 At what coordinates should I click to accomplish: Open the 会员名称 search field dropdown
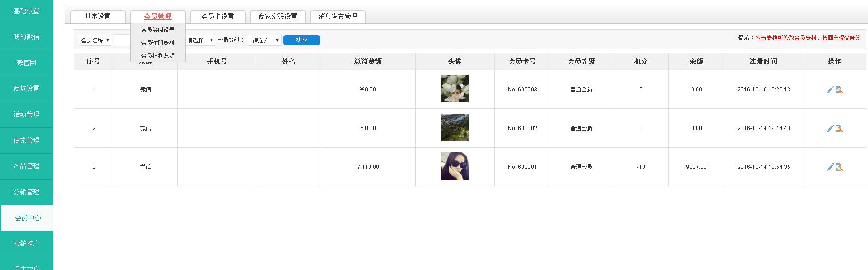point(95,40)
